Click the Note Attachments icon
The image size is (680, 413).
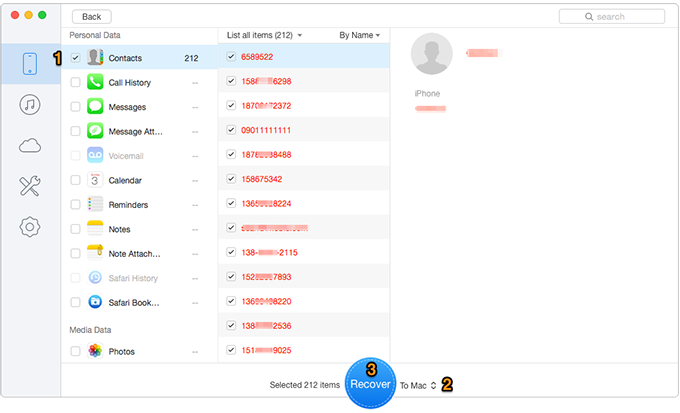click(95, 253)
